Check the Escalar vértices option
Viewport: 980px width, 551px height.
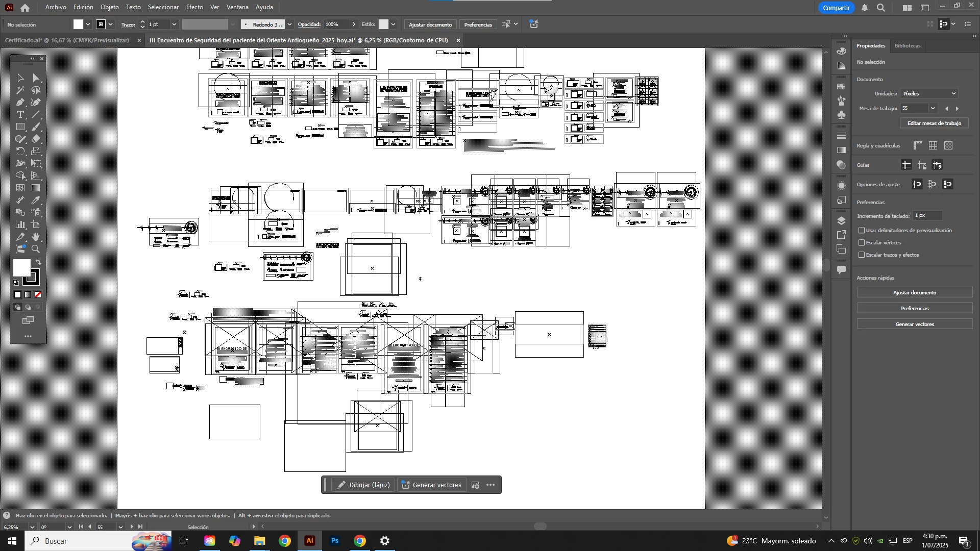862,243
